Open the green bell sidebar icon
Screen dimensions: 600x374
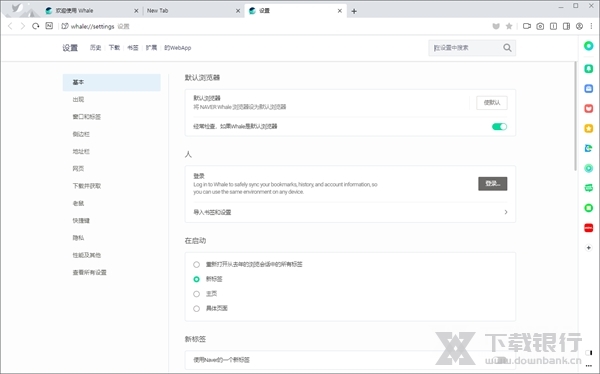(589, 69)
